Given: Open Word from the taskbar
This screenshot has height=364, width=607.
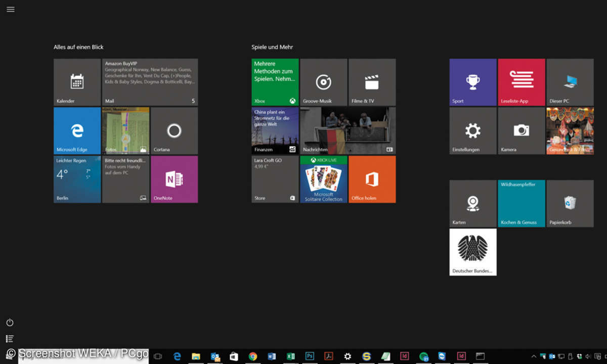Looking at the screenshot, I should [x=272, y=356].
